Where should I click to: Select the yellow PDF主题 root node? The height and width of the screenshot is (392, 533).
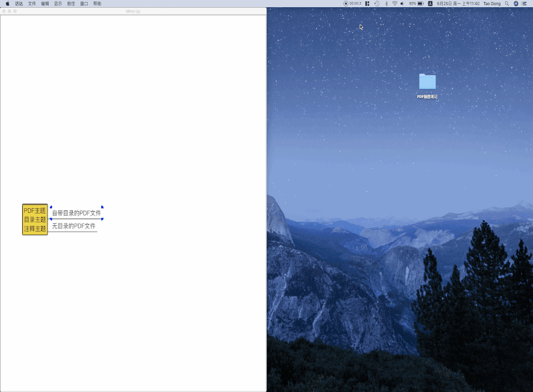coord(35,219)
